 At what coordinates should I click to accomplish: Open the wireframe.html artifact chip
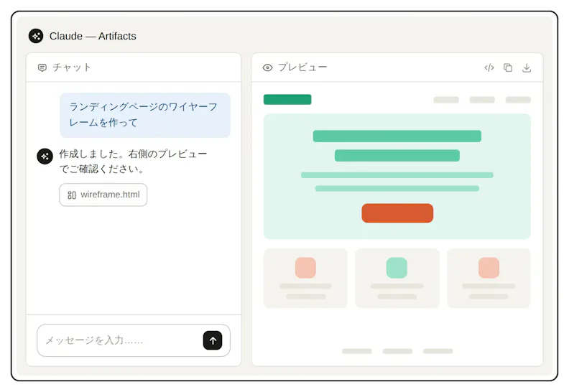103,195
